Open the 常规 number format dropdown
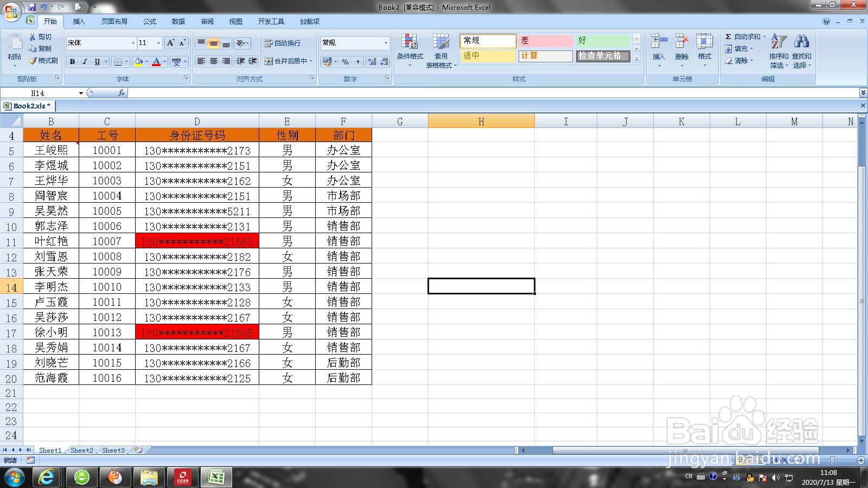The width and height of the screenshot is (868, 488). (386, 43)
